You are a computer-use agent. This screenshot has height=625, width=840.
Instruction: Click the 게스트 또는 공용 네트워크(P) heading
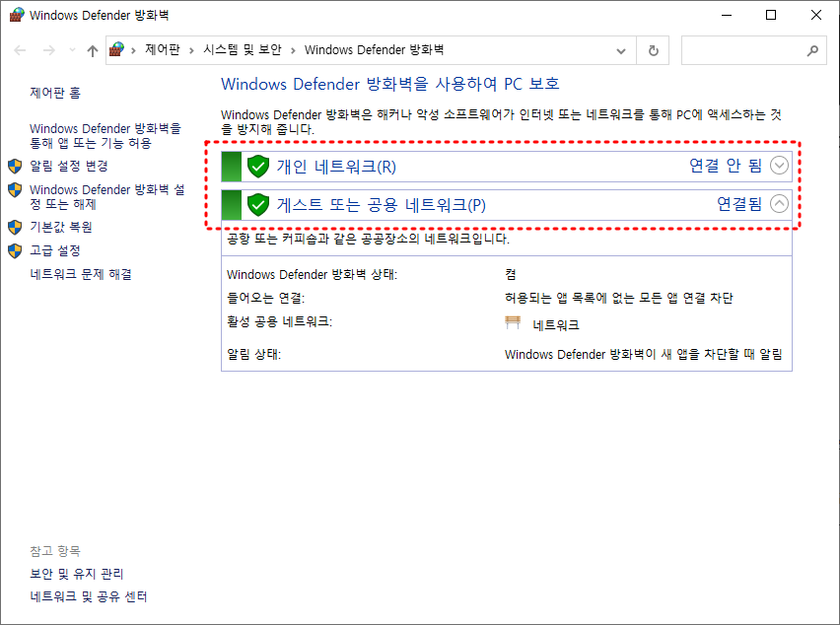click(x=381, y=205)
